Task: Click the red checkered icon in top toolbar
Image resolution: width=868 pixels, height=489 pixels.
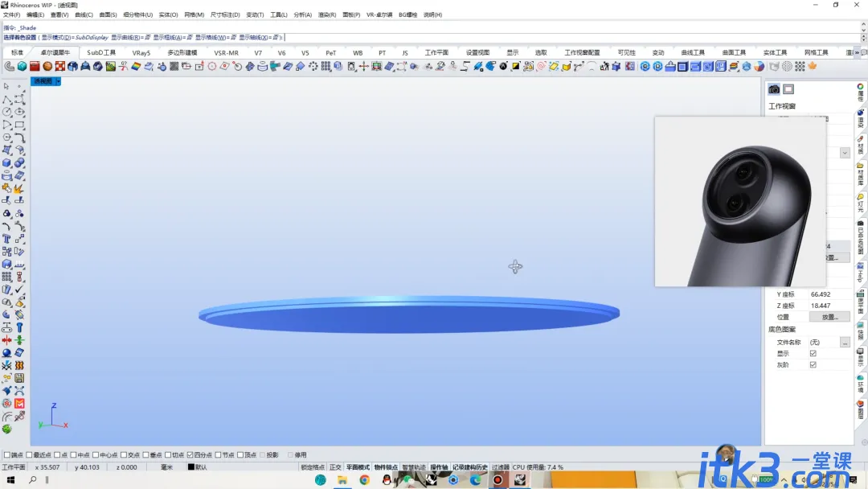Action: point(59,67)
